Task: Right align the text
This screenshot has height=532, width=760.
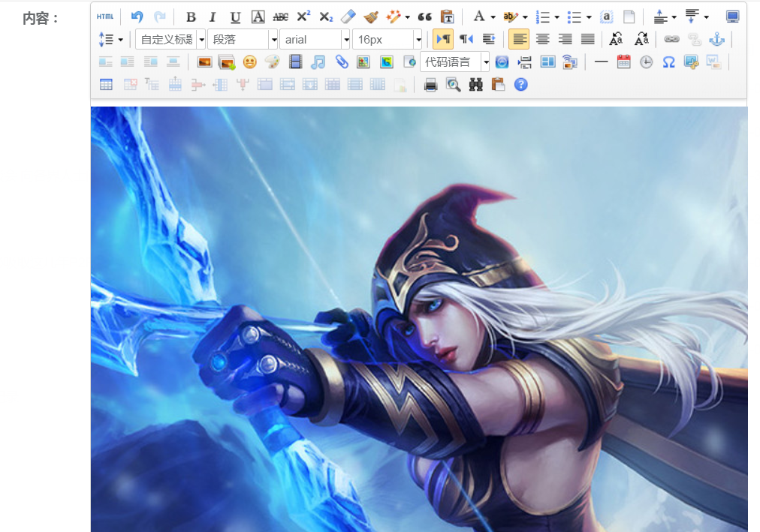Action: point(565,39)
